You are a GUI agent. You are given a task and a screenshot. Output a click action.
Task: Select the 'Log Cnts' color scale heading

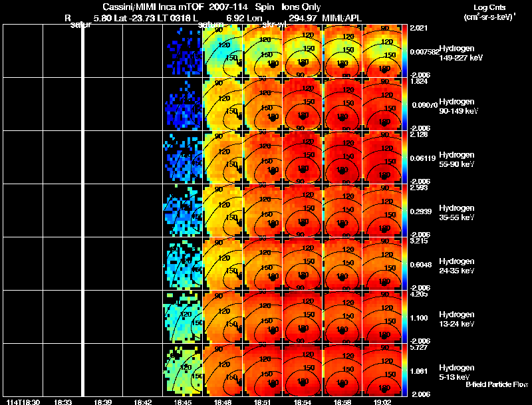point(489,7)
